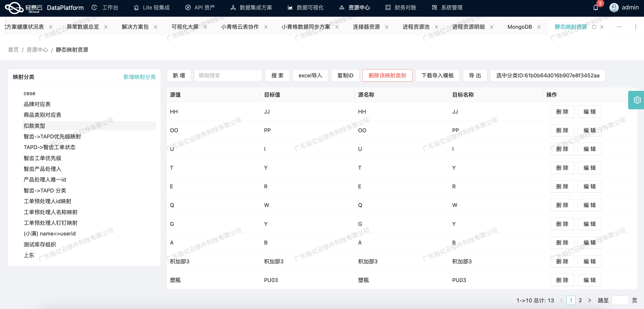Image resolution: width=644 pixels, height=309 pixels.
Task: Select the 测试库存组织 category
Action: (x=40, y=244)
